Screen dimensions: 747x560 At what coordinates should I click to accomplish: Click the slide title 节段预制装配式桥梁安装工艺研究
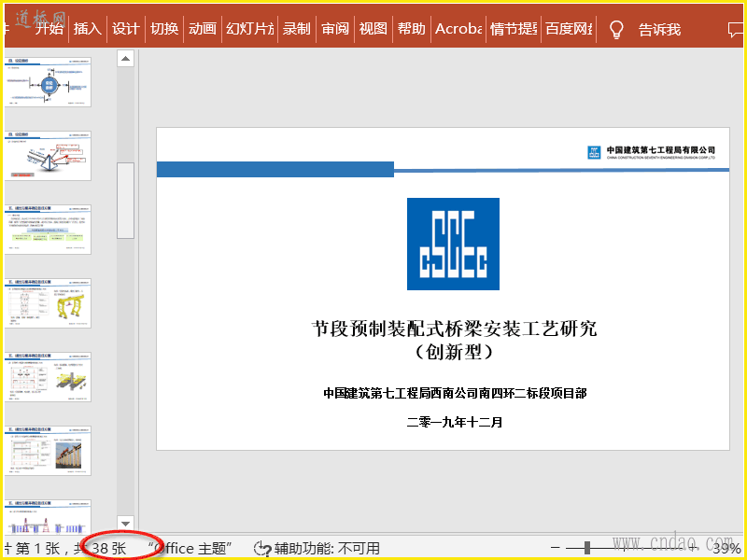(454, 329)
